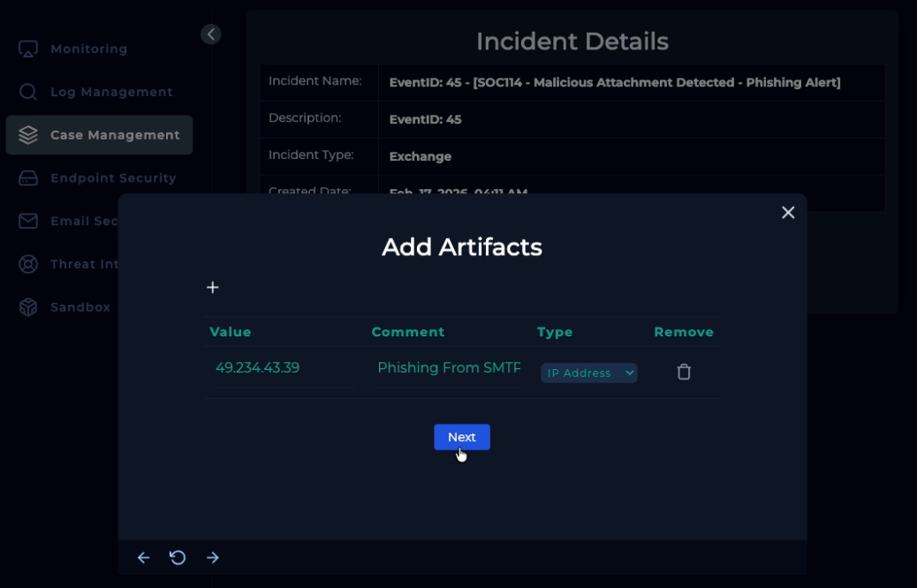Click the Threat Intel lifebuoy icon
This screenshot has width=917, height=588.
[x=28, y=264]
